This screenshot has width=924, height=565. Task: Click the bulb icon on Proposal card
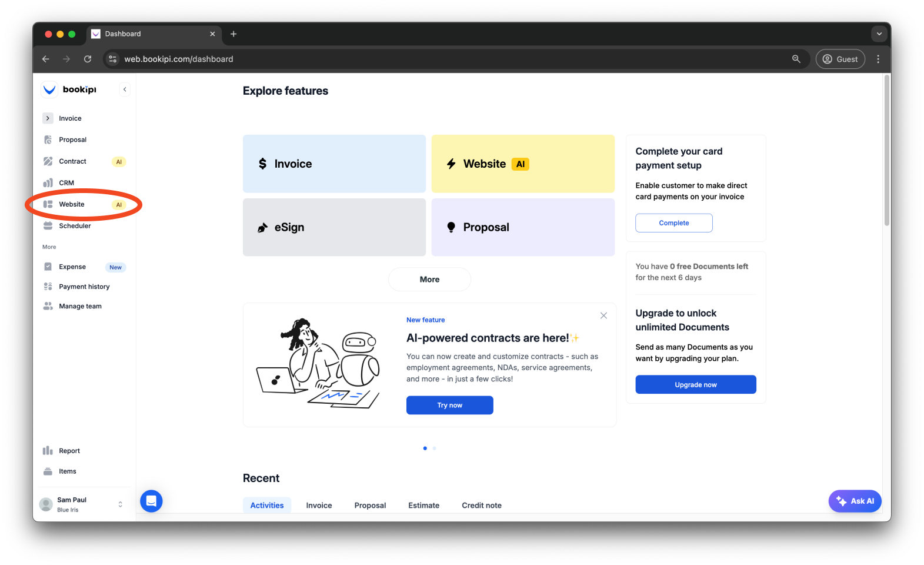[451, 227]
